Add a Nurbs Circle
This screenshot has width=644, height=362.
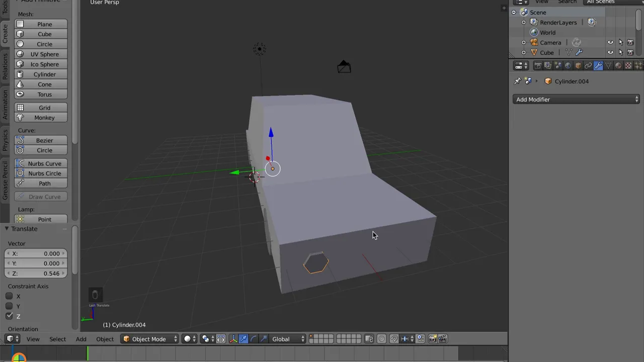41,173
